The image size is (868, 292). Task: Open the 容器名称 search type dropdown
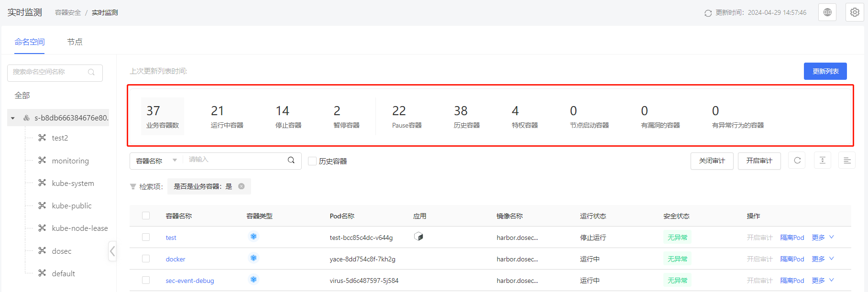(156, 161)
